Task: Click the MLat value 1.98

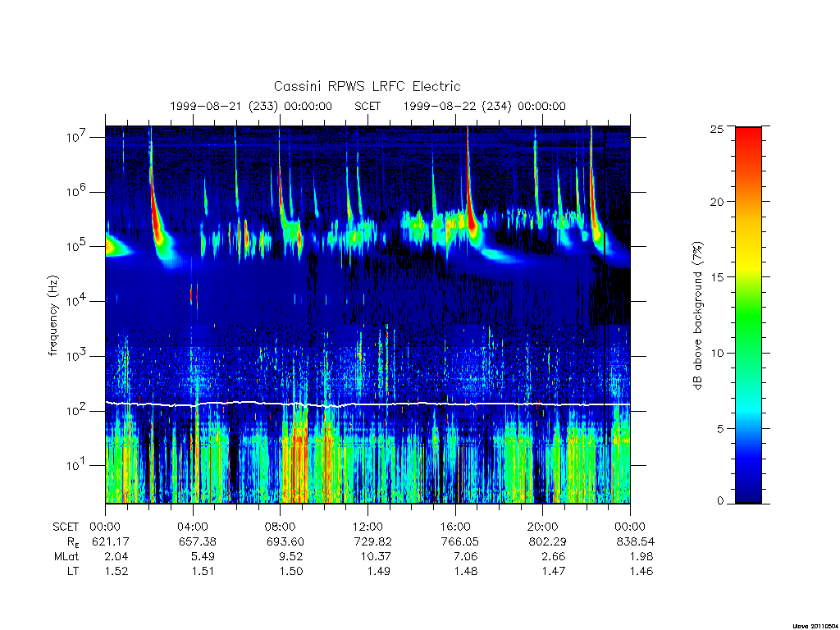Action: 641,557
